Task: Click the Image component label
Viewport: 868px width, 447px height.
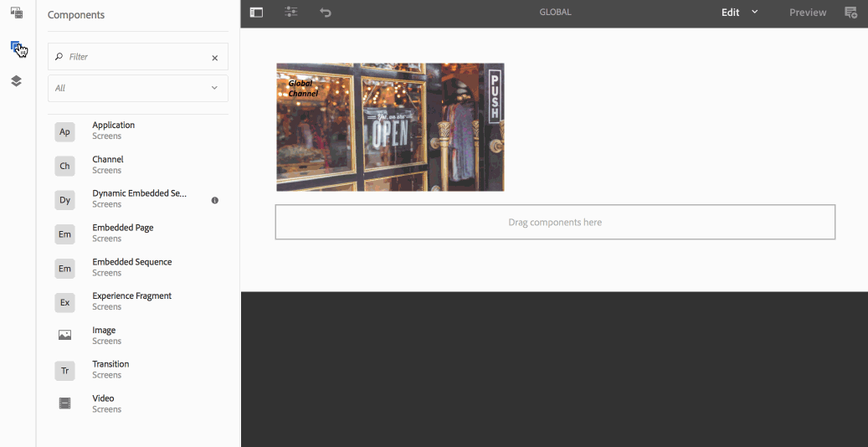Action: [x=104, y=330]
